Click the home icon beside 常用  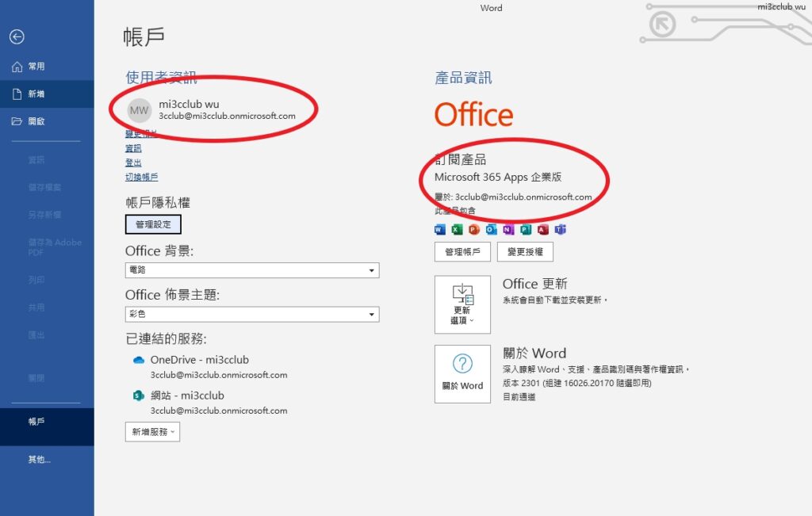tap(17, 67)
